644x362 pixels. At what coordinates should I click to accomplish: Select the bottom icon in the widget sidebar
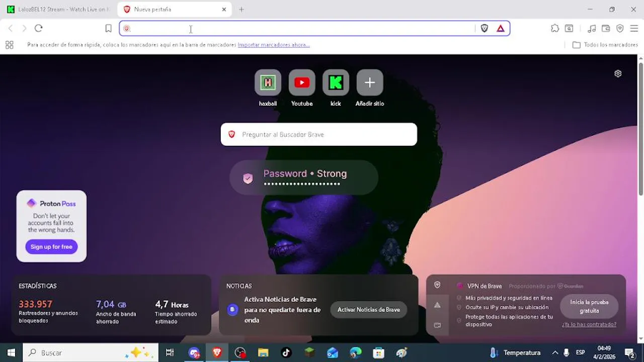coord(437,325)
